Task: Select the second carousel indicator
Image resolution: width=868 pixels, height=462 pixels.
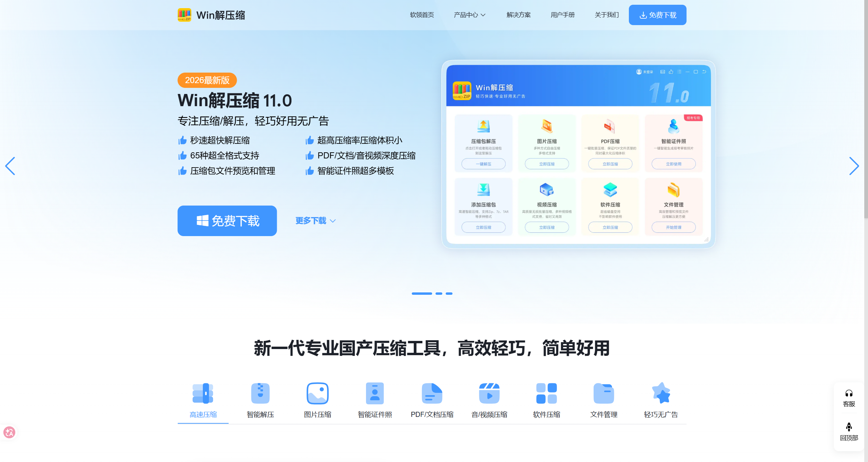Action: coord(439,293)
